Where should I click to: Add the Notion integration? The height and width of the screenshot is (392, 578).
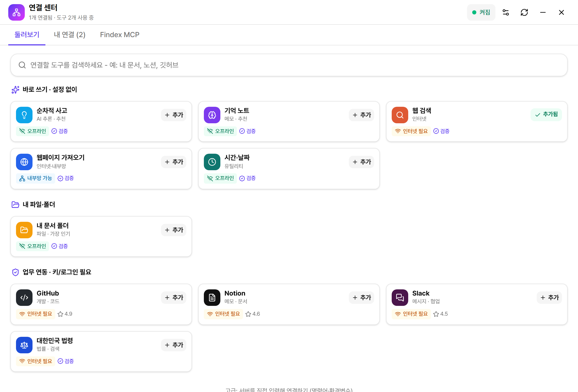point(362,298)
